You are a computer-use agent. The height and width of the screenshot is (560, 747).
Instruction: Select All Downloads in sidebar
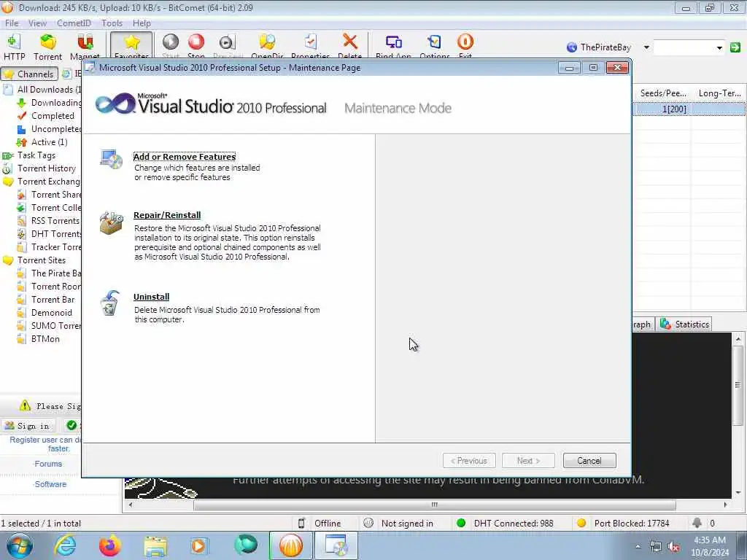pos(43,90)
